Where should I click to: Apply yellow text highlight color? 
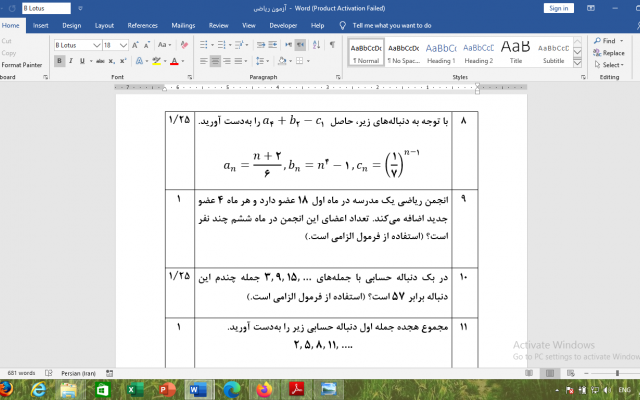(156, 61)
